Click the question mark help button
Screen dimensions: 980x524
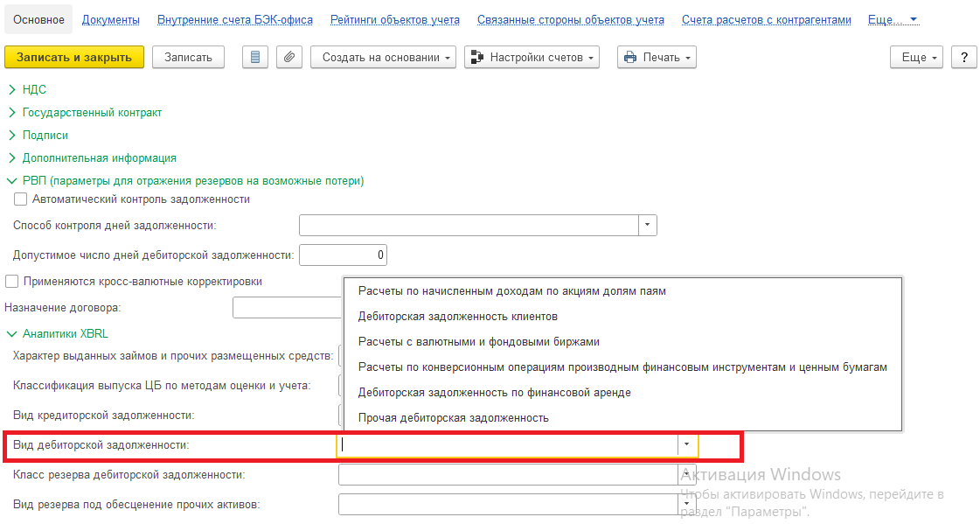tap(963, 57)
